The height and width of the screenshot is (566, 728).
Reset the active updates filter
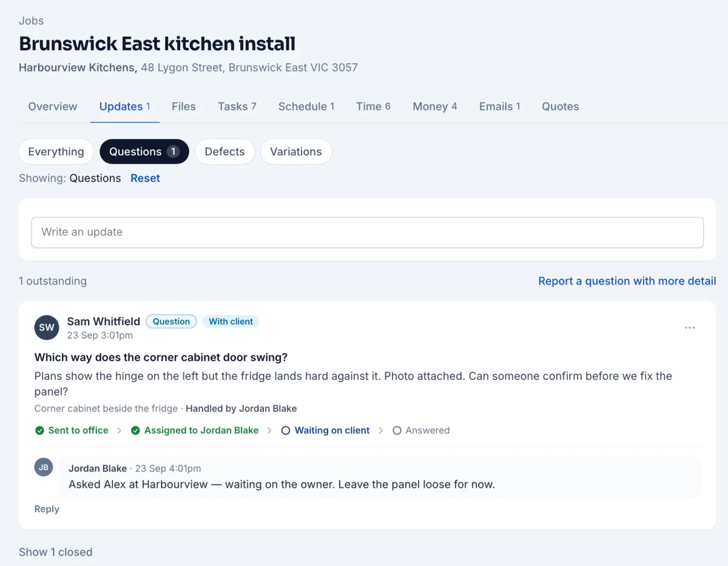coord(146,178)
